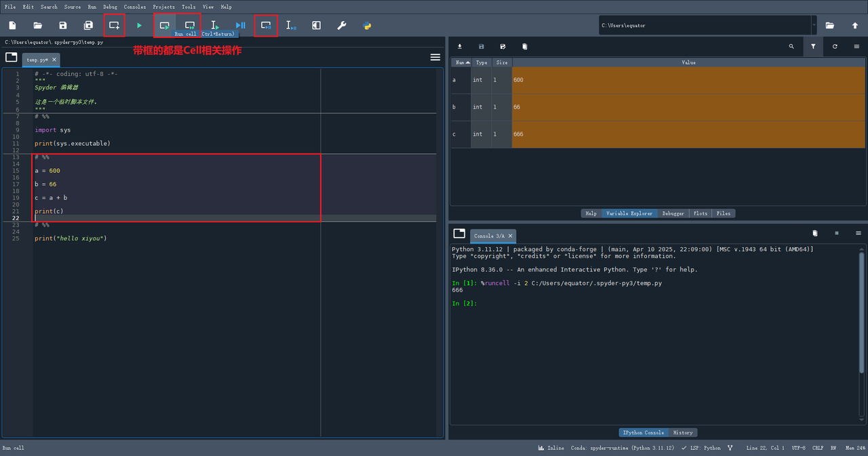Select the value 66 of variable b
Screen dimensions: 868x456
[688, 107]
